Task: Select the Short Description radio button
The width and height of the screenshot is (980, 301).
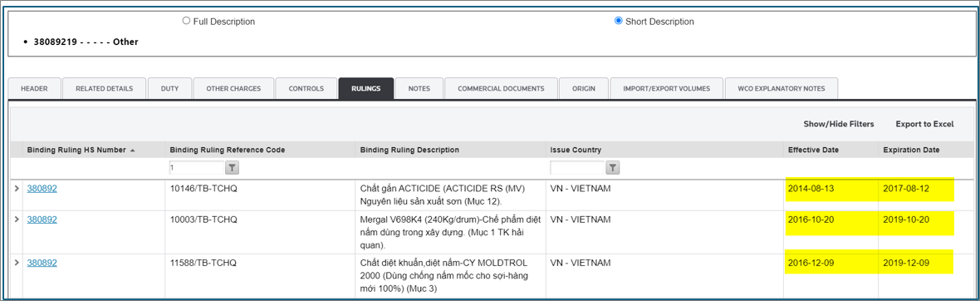Action: click(619, 22)
